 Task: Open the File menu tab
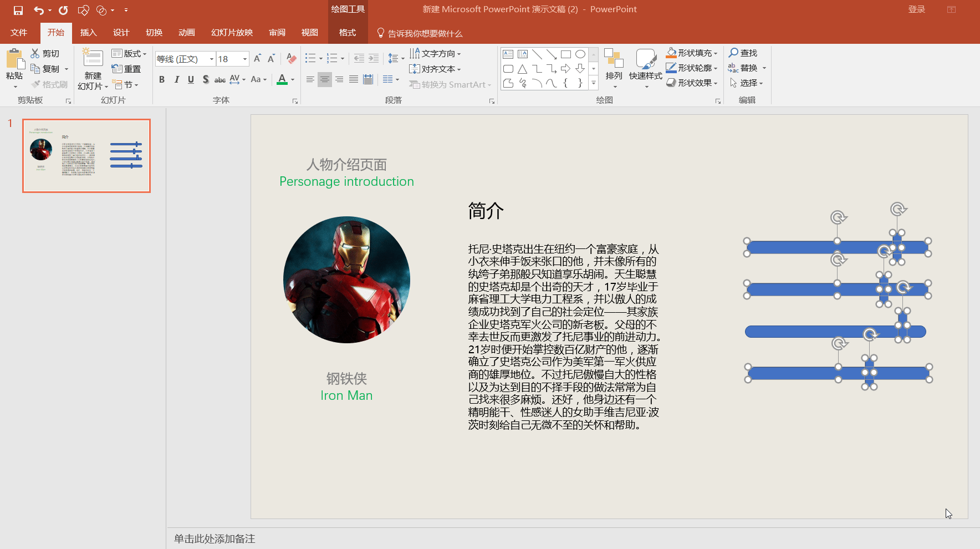pyautogui.click(x=19, y=33)
